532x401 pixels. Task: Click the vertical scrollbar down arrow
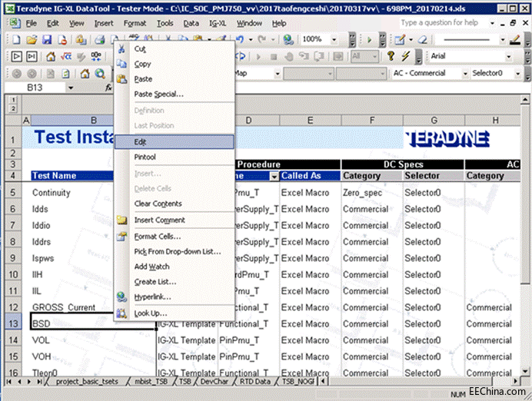tap(525, 371)
